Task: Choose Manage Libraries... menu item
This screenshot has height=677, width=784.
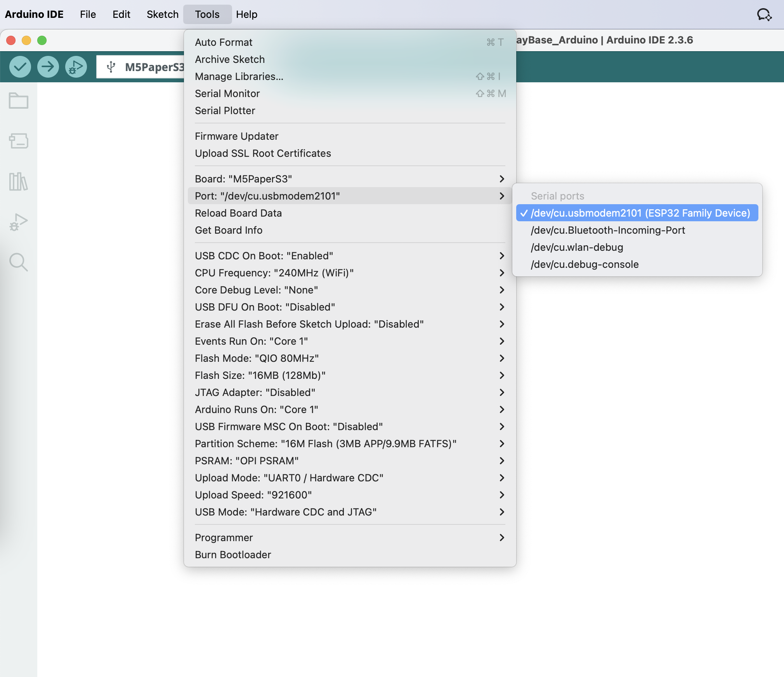Action: pyautogui.click(x=350, y=76)
